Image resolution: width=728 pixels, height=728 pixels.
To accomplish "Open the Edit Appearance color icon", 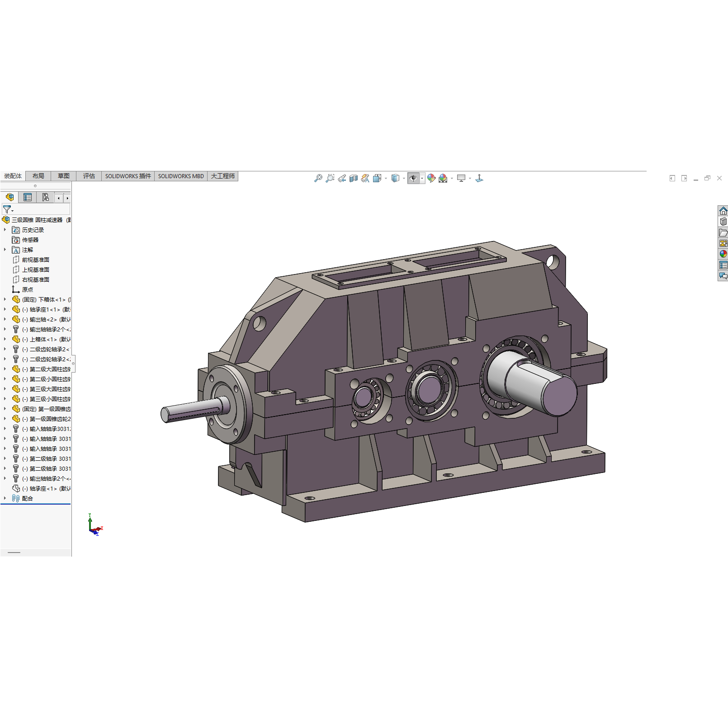I will coord(431,178).
